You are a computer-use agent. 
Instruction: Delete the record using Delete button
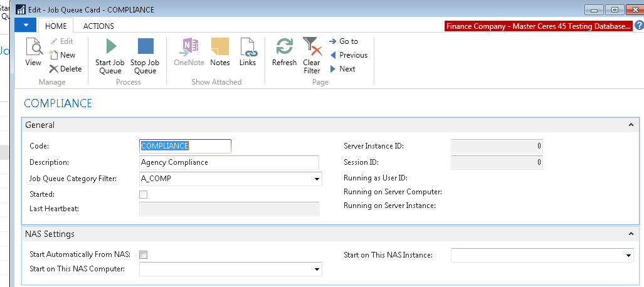point(65,69)
